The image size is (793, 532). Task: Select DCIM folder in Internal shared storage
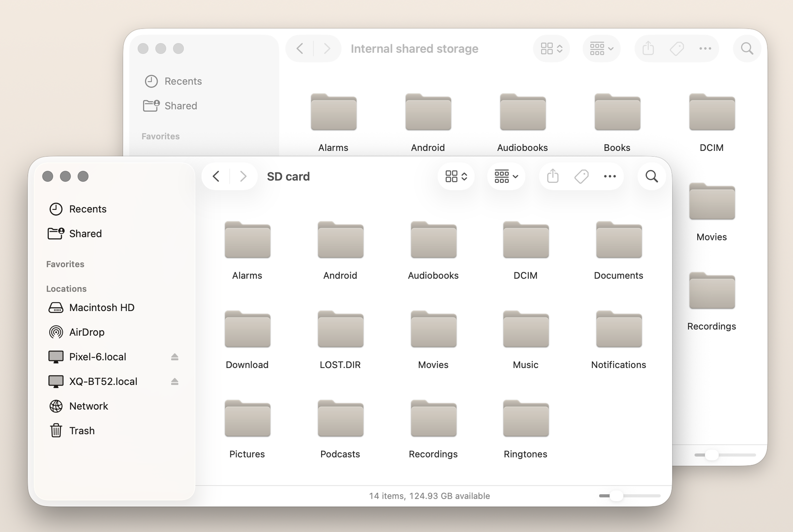click(712, 123)
